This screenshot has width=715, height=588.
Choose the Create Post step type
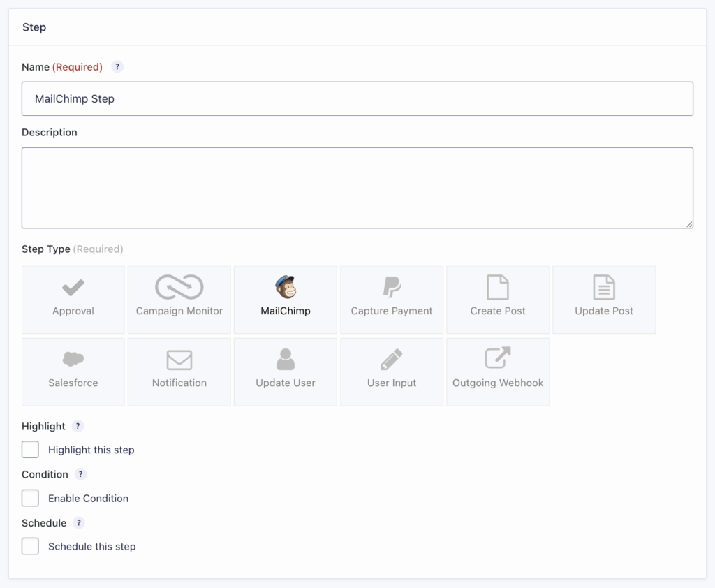tap(497, 300)
